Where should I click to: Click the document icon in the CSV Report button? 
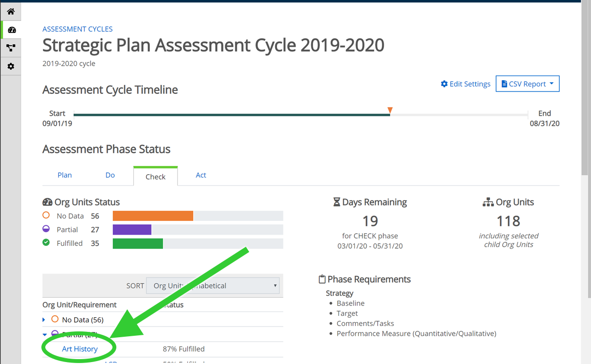(504, 84)
